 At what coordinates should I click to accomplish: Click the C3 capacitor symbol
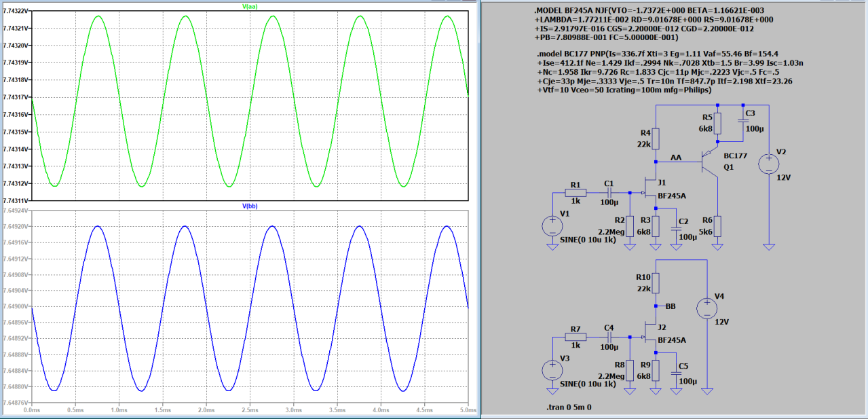[x=744, y=120]
